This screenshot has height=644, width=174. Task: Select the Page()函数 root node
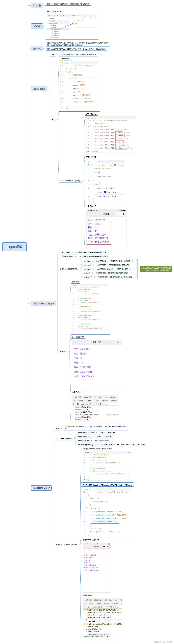(x=14, y=247)
